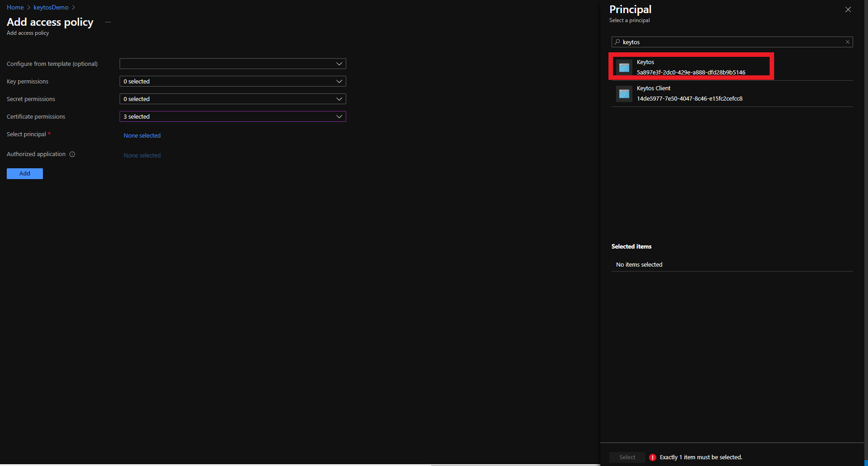Viewport: 868px width, 466px height.
Task: Open the Certificate permissions dropdown
Action: (x=232, y=116)
